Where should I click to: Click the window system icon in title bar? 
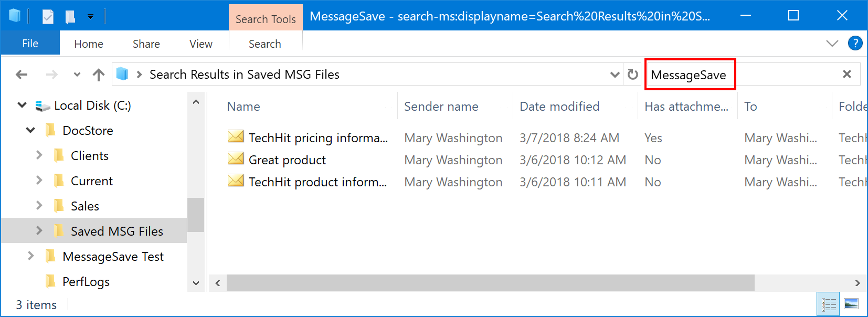pos(15,16)
